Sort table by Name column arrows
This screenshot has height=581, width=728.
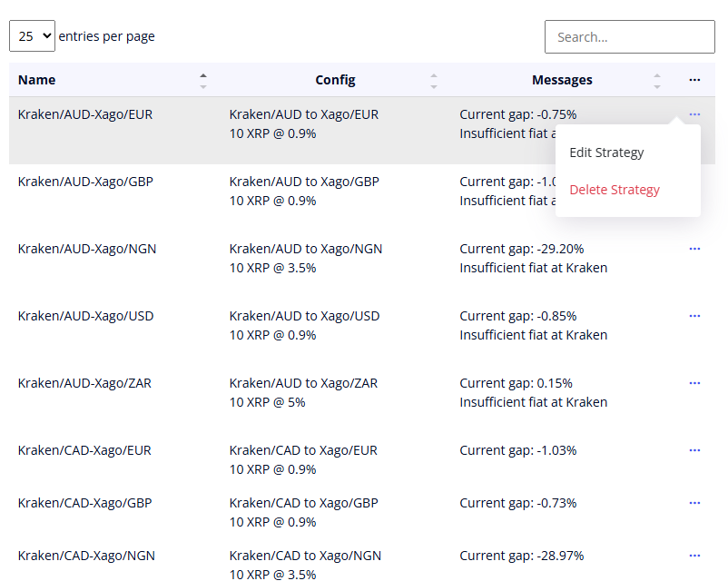pyautogui.click(x=203, y=80)
